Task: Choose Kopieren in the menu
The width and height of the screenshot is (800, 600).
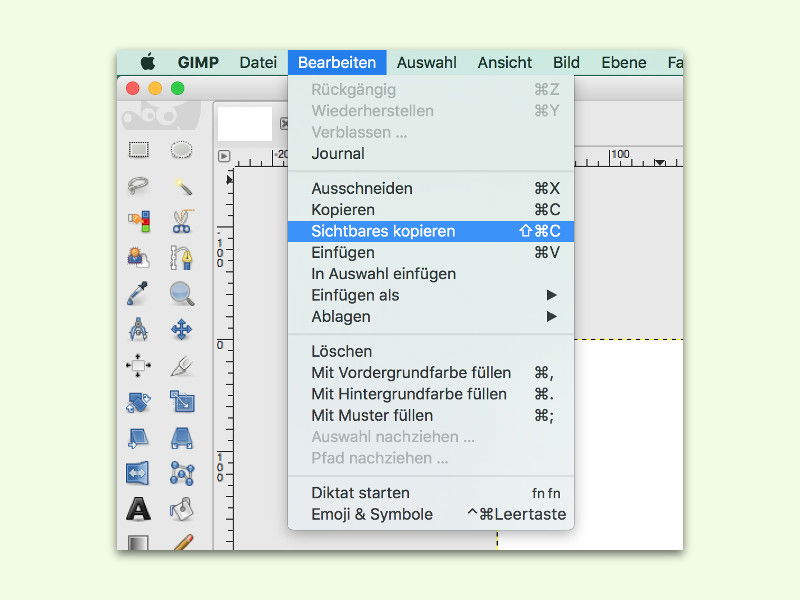Action: pyautogui.click(x=431, y=210)
